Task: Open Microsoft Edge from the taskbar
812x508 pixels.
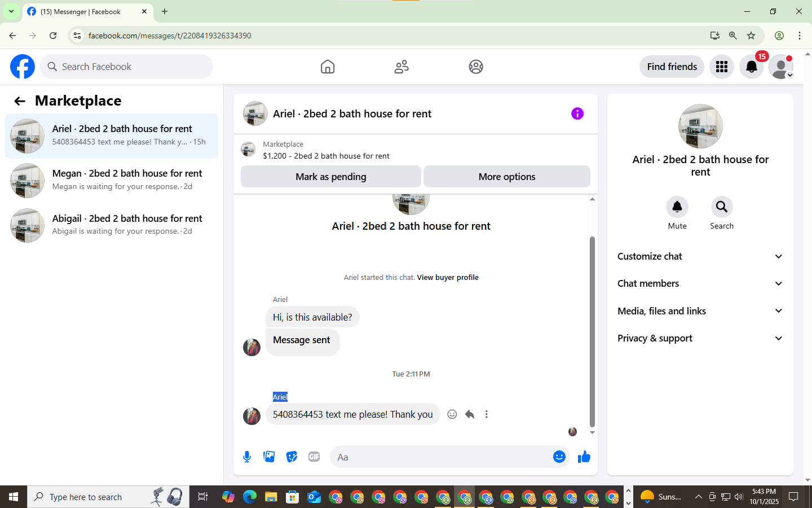Action: click(x=250, y=497)
